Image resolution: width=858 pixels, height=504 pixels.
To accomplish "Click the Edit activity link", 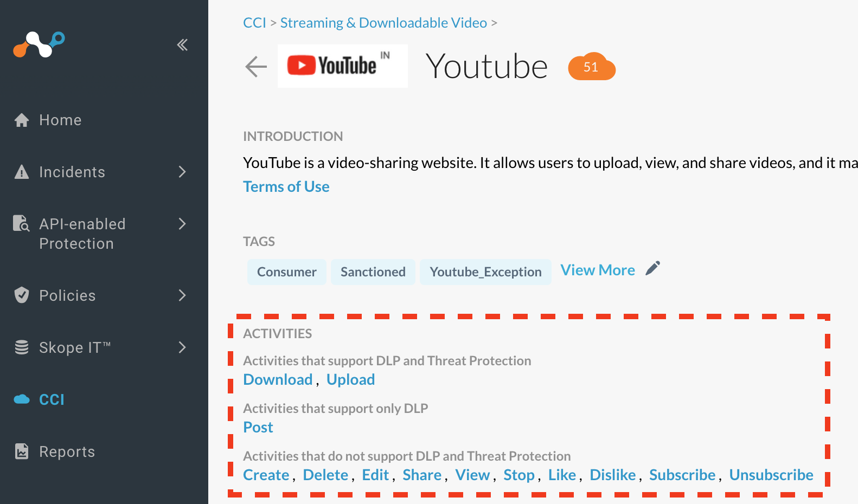I will (375, 475).
